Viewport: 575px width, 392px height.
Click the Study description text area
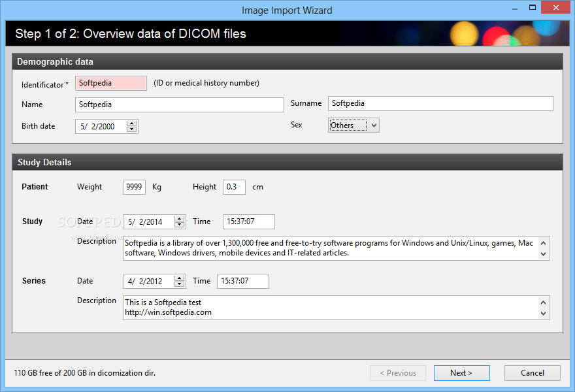coord(337,248)
